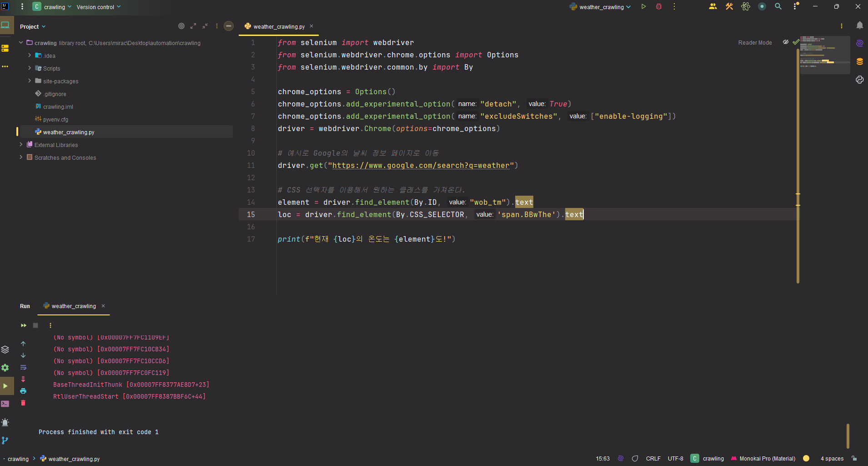Run weather_crawling with the green play icon
Screen dimensions: 868x466
(643, 7)
